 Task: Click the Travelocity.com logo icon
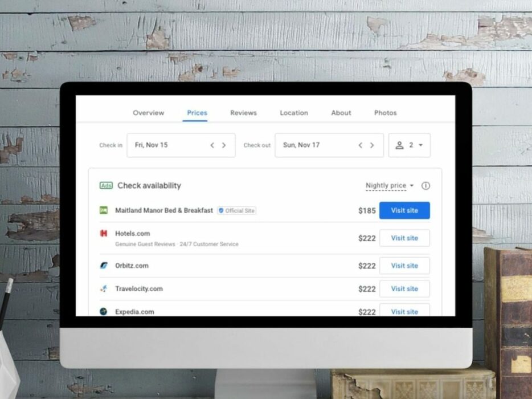click(104, 288)
